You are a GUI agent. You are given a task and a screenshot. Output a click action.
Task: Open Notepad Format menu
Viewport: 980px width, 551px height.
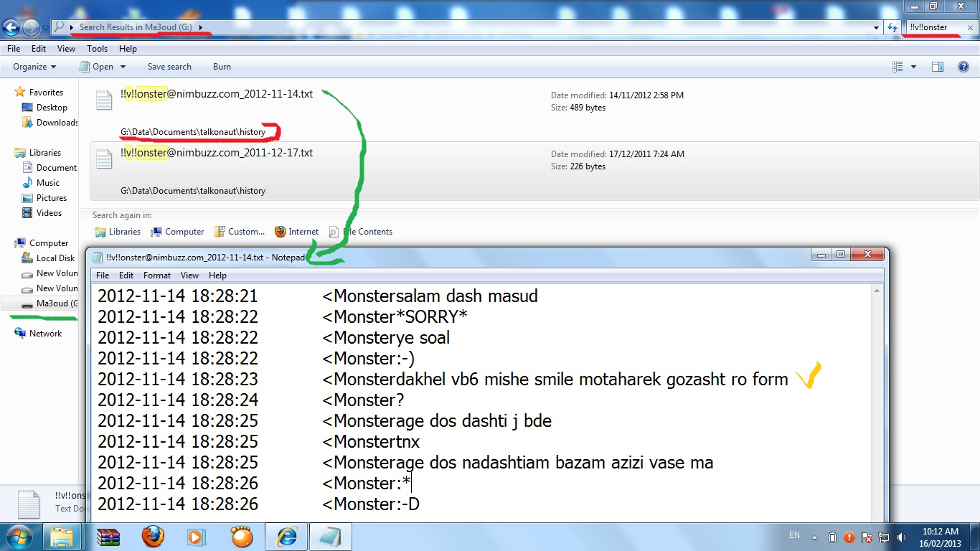[x=157, y=275]
